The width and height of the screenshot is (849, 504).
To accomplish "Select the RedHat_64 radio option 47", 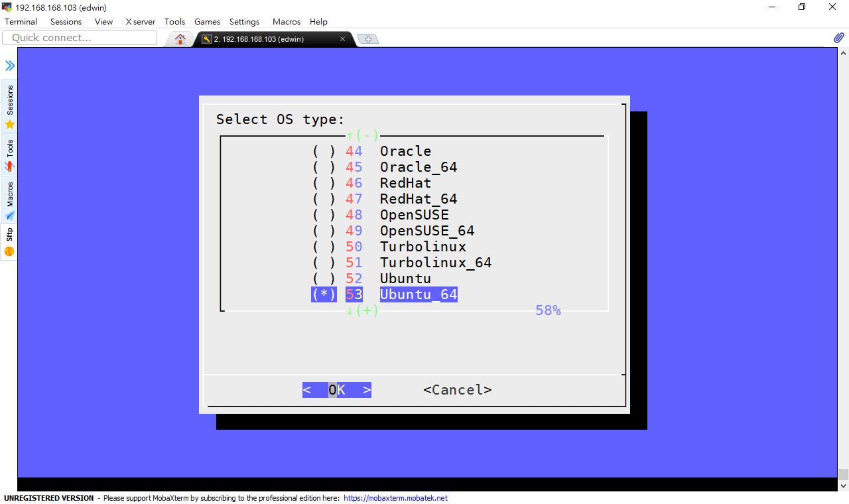I will (385, 199).
